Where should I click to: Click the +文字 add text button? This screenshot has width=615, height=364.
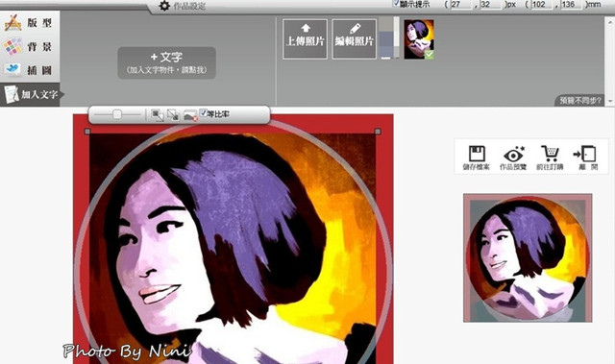click(x=166, y=62)
